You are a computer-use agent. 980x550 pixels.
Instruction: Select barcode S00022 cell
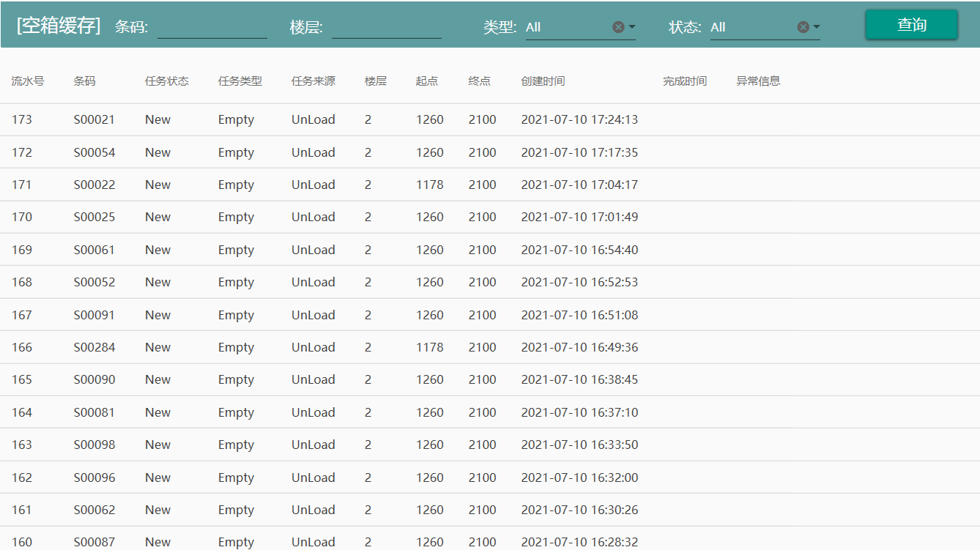(94, 185)
